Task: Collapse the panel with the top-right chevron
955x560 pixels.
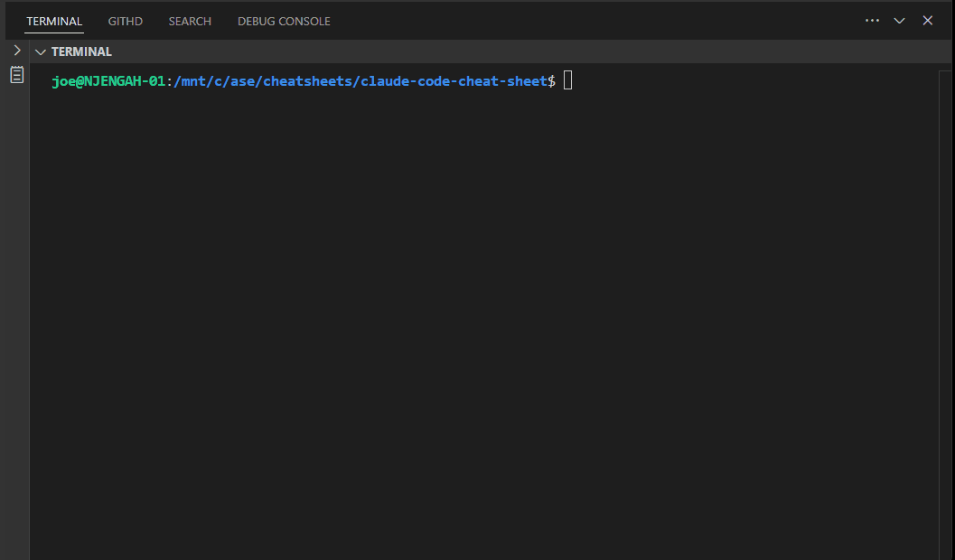Action: tap(899, 21)
